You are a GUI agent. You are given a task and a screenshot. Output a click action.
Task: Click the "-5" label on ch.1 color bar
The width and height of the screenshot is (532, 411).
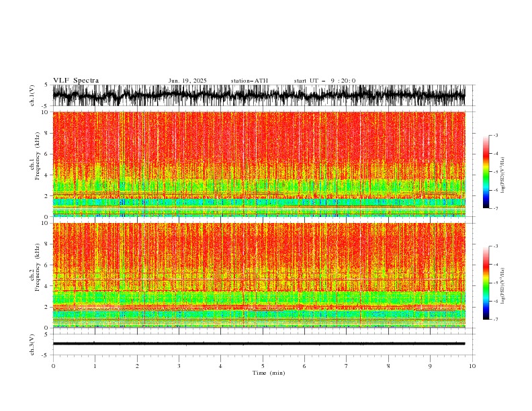(x=495, y=172)
